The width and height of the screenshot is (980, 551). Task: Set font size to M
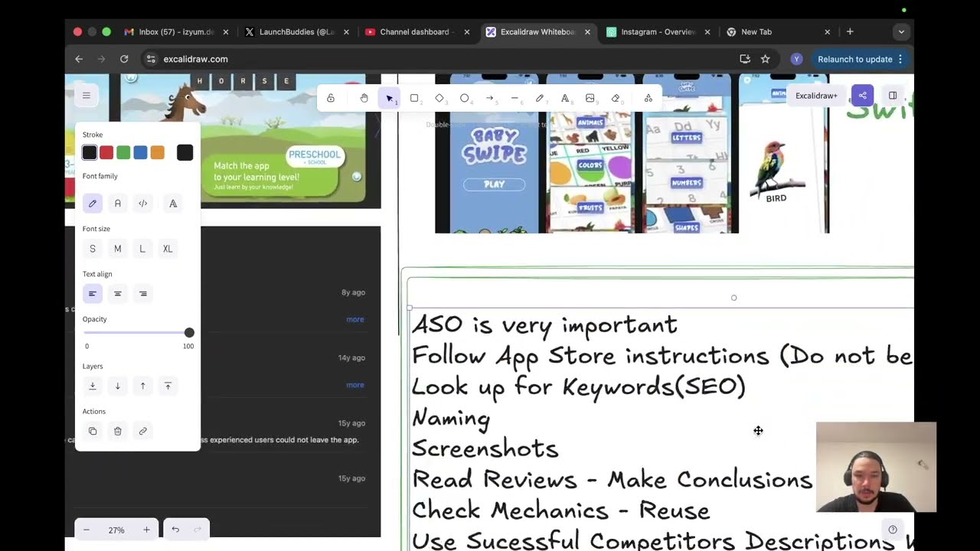[x=118, y=249]
